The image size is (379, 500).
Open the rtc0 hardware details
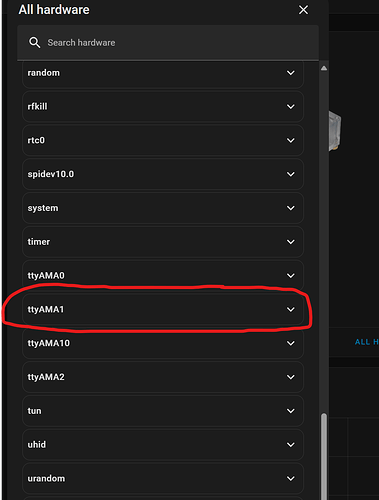tap(163, 140)
